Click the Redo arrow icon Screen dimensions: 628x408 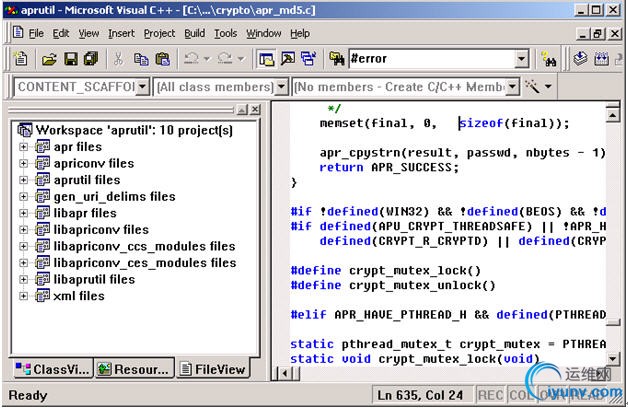[x=225, y=59]
